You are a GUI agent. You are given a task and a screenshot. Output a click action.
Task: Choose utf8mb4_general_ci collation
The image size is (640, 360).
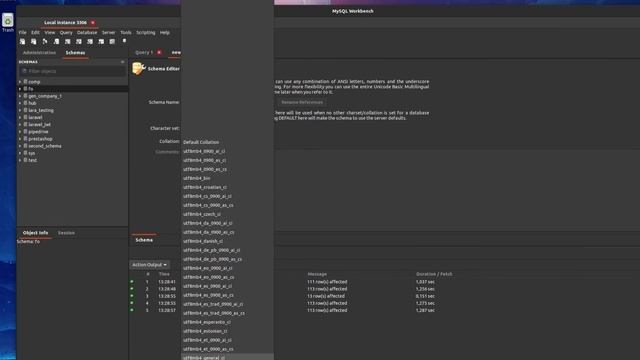(x=227, y=357)
